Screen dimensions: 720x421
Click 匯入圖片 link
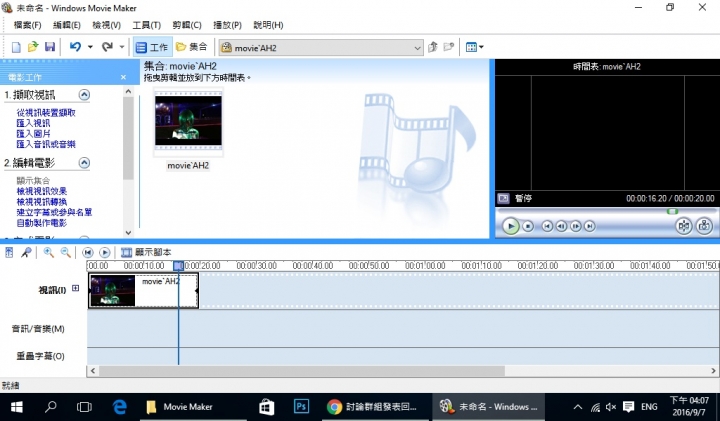(x=34, y=134)
